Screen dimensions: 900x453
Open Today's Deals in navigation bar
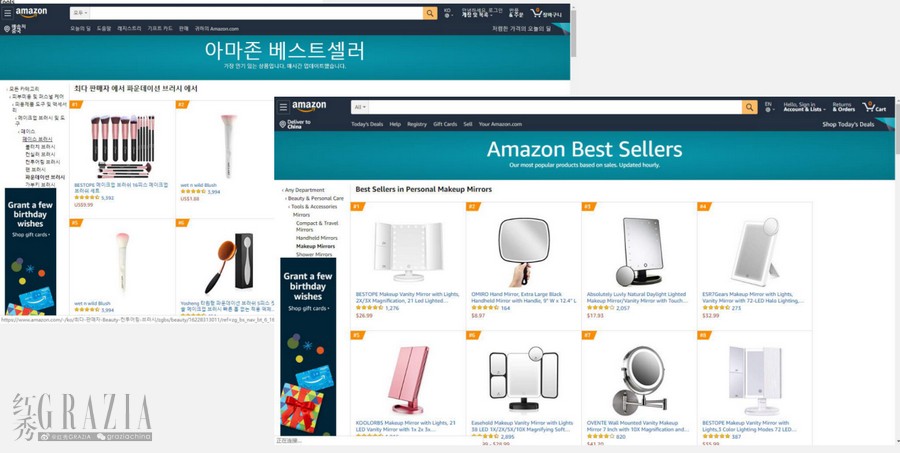[x=367, y=124]
